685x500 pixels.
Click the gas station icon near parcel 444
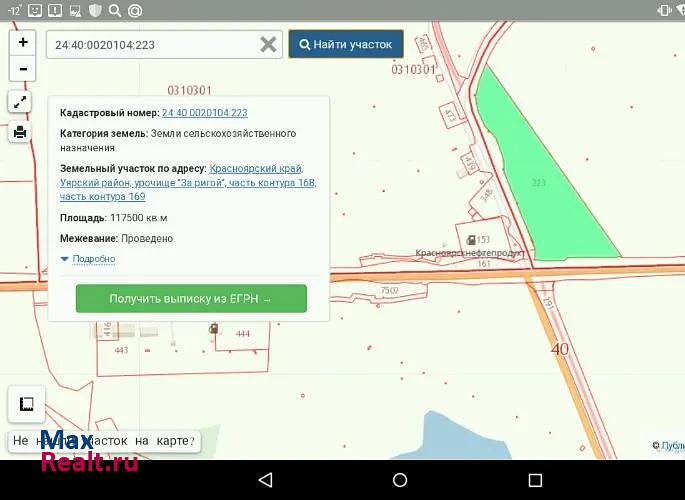tap(213, 328)
